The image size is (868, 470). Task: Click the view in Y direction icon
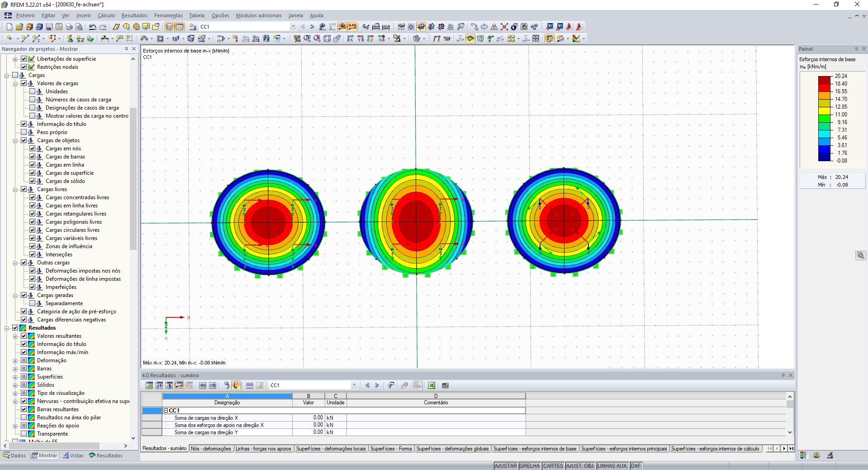coord(360,38)
